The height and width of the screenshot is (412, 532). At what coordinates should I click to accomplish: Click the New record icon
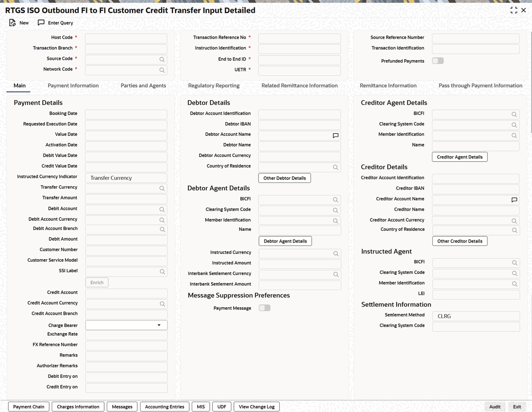coord(13,23)
